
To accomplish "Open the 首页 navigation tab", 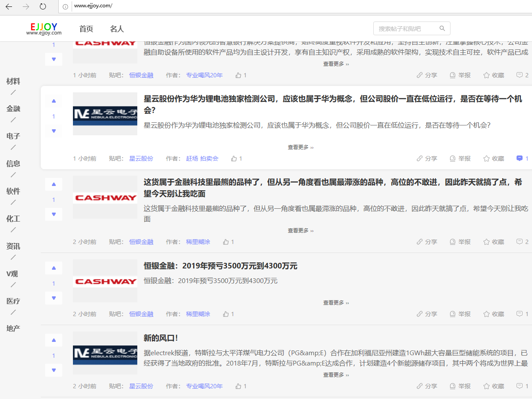I will [86, 29].
